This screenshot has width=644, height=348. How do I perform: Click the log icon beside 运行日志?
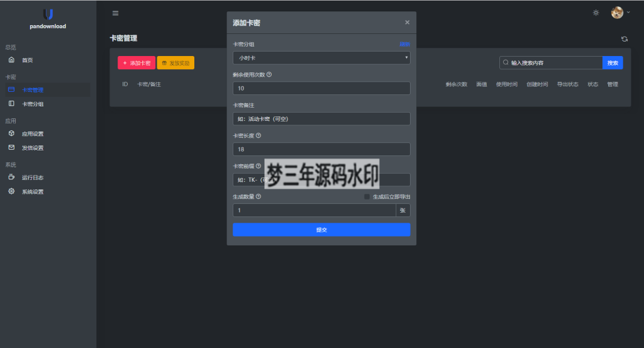coord(11,177)
